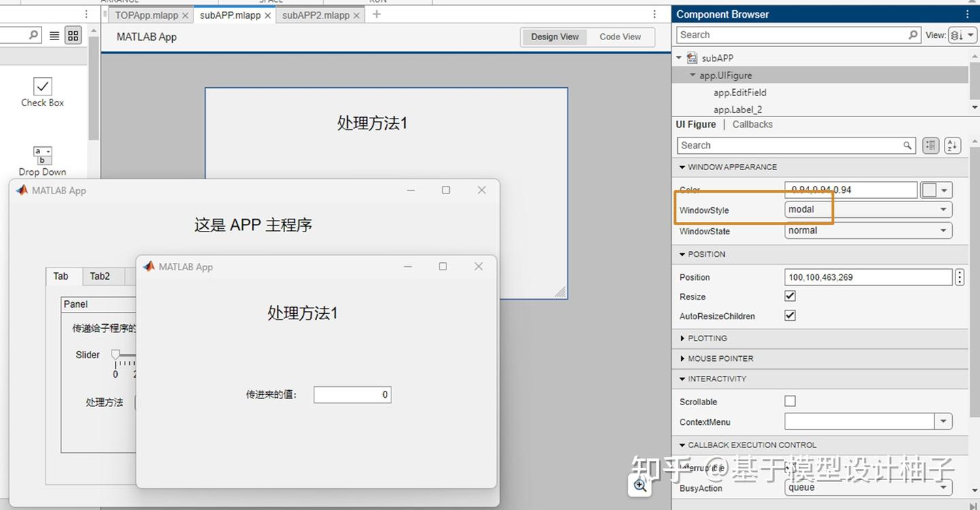Switch component library to grid view

pyautogui.click(x=73, y=35)
